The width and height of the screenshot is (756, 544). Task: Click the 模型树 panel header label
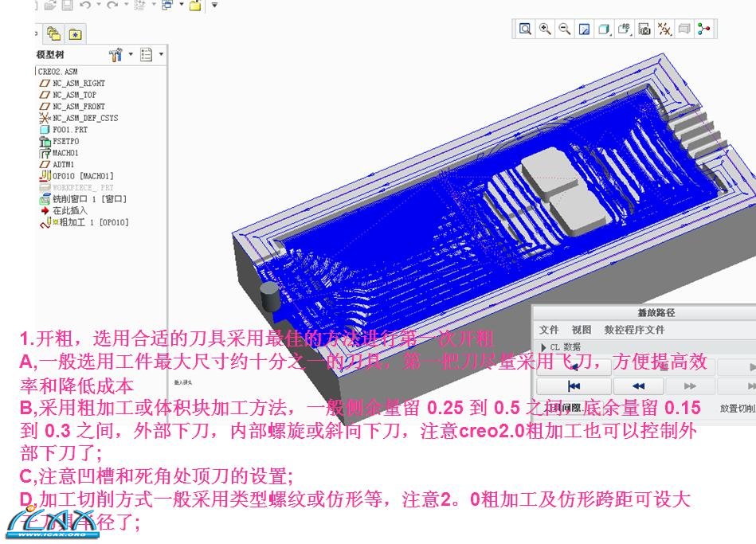click(49, 54)
